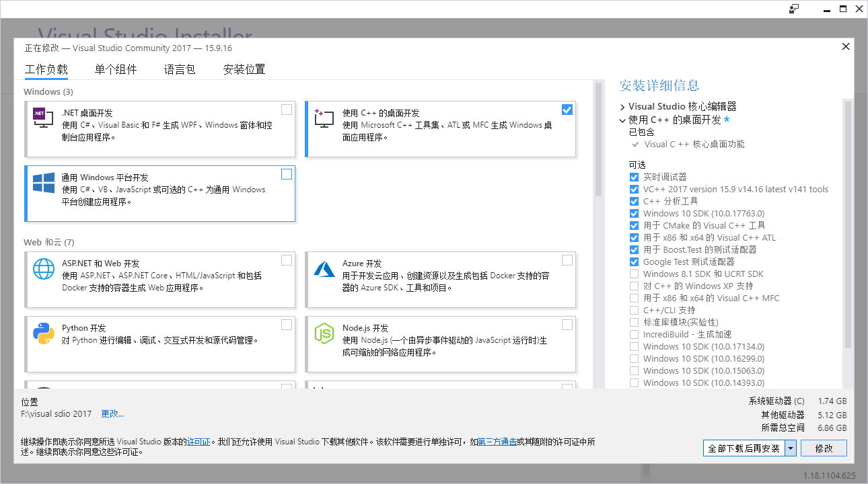
Task: Click the 修改 button
Action: click(824, 448)
